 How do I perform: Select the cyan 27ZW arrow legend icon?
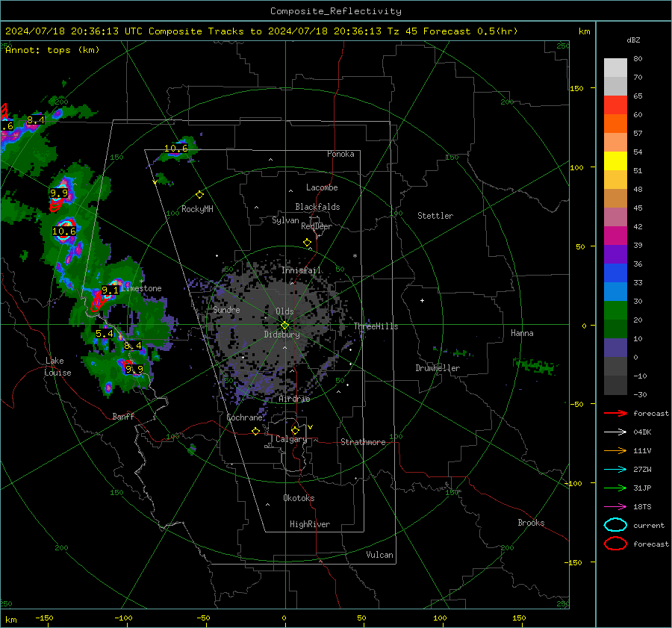tap(615, 470)
